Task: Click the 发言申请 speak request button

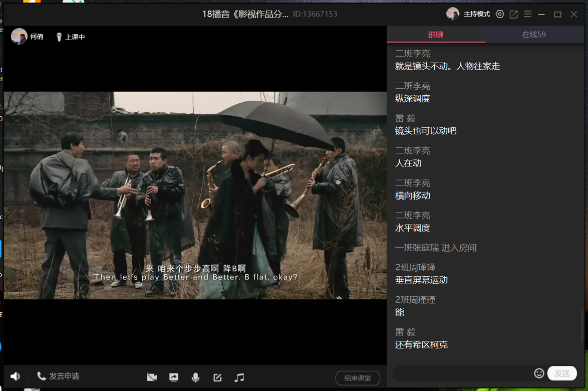Action: (58, 376)
